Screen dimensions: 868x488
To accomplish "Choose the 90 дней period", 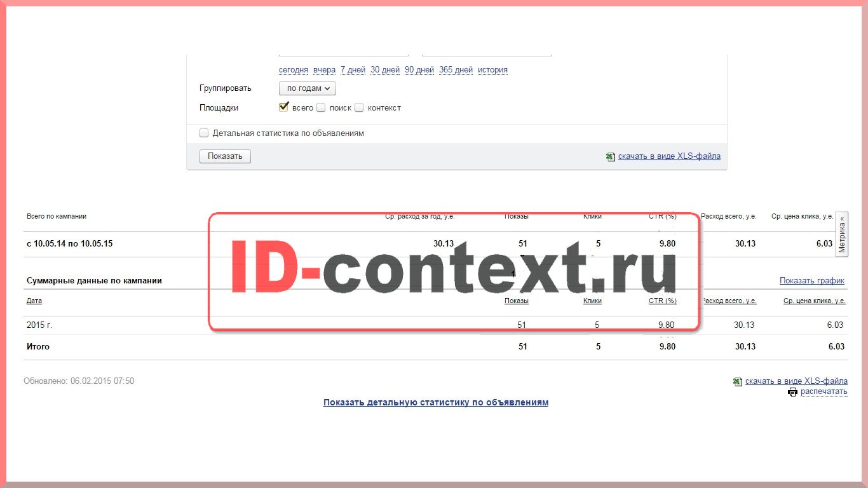I will 419,70.
